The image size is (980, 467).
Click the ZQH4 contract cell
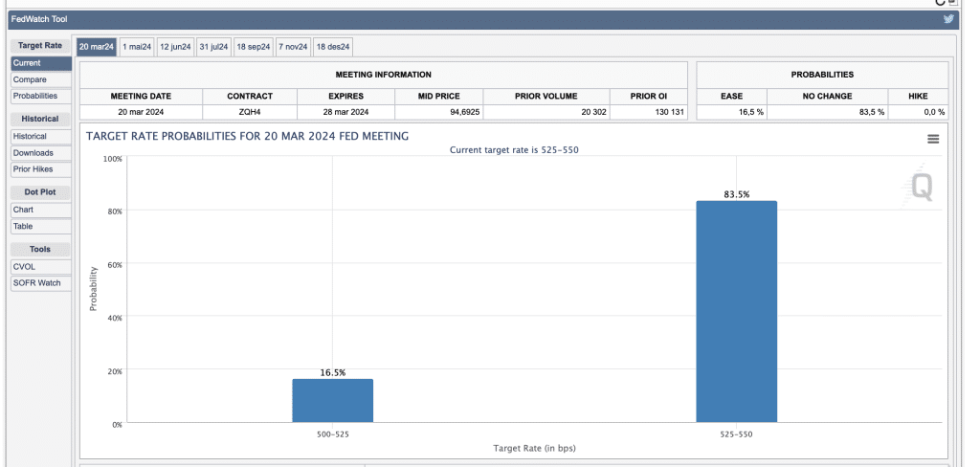click(250, 113)
